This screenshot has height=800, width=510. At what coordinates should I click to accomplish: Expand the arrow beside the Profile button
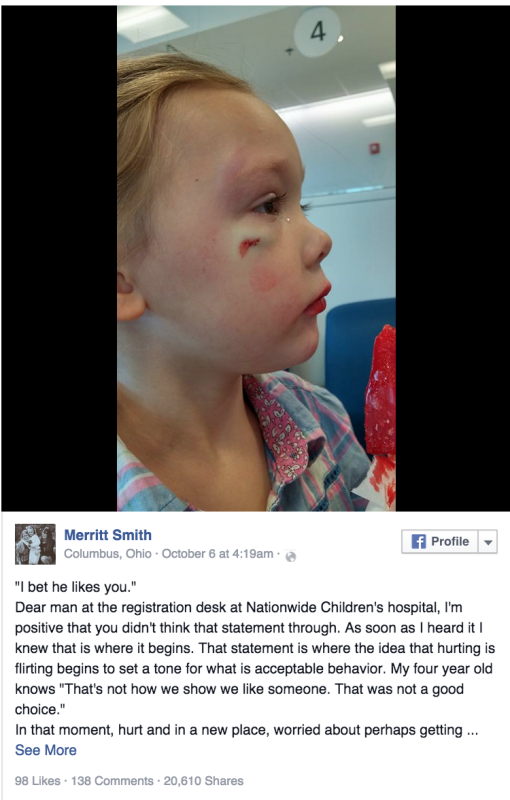point(488,542)
